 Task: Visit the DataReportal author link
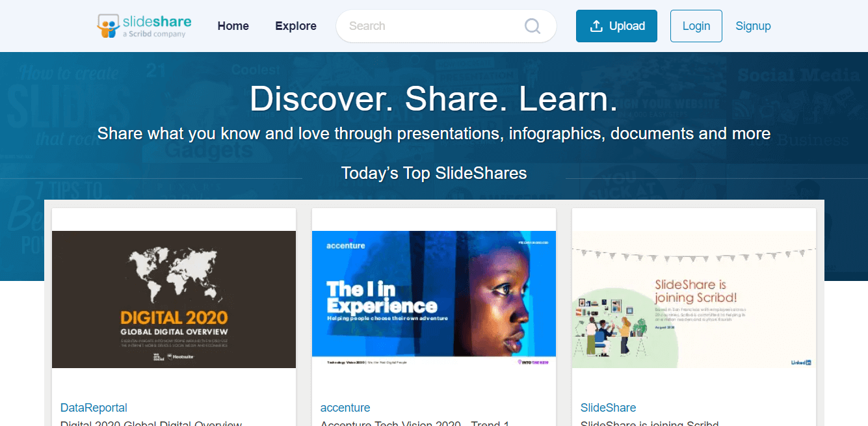coord(94,408)
